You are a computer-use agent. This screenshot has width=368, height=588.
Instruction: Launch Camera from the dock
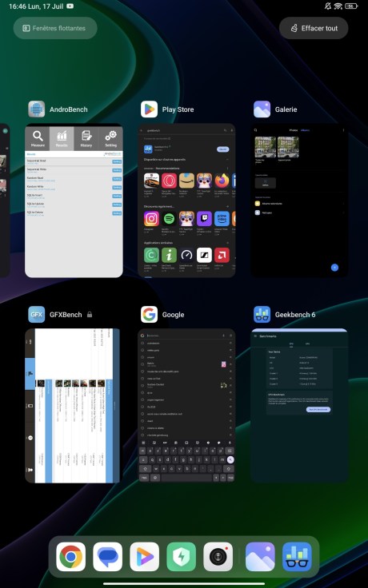click(218, 557)
